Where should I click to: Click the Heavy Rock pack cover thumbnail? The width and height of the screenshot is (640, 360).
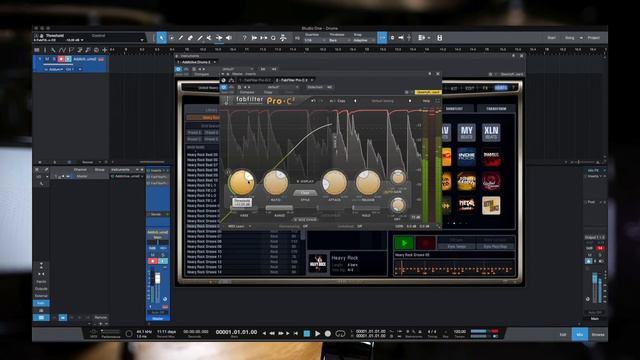point(318,263)
